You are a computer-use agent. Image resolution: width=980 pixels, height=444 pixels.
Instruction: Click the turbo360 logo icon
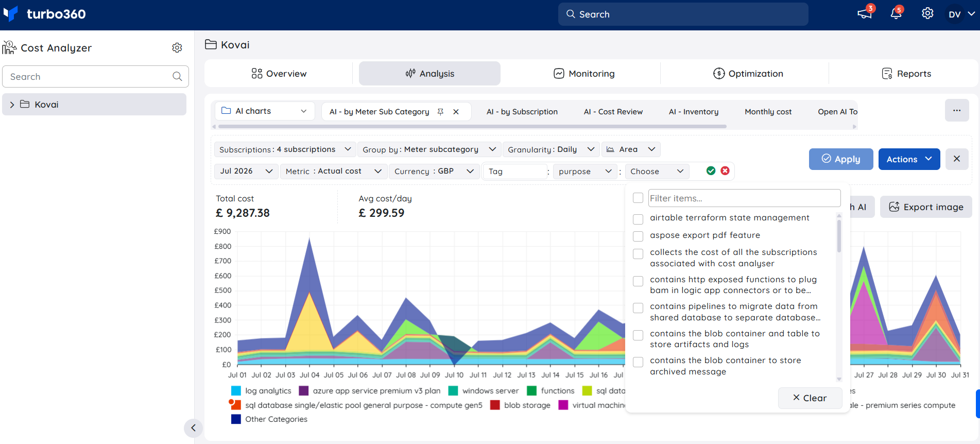[11, 13]
